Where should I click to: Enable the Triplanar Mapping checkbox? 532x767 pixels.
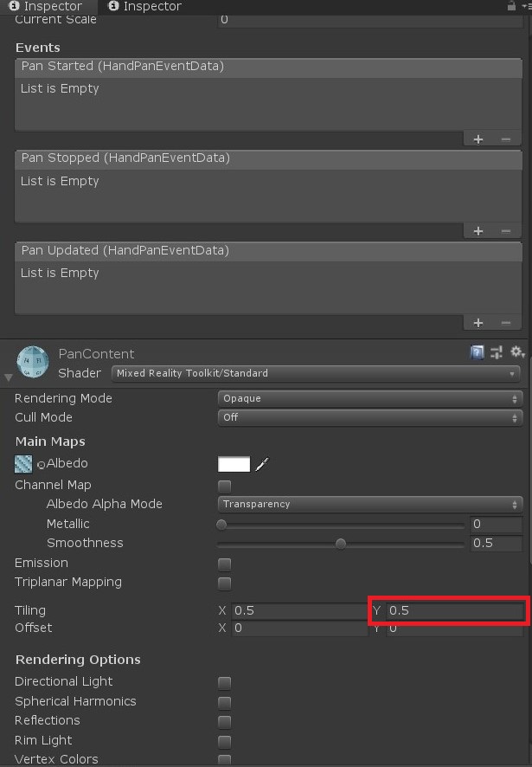pyautogui.click(x=224, y=583)
